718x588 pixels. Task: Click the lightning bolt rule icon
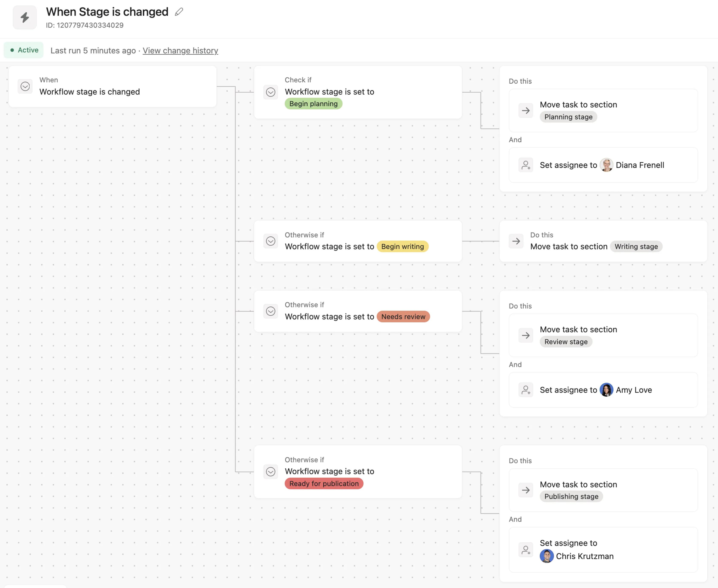(x=25, y=17)
